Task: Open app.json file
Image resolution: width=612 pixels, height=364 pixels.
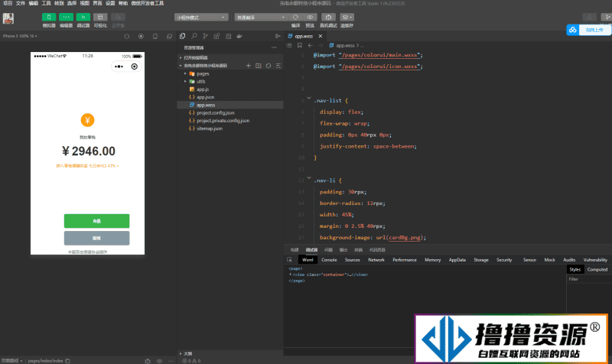Action: [x=230, y=97]
